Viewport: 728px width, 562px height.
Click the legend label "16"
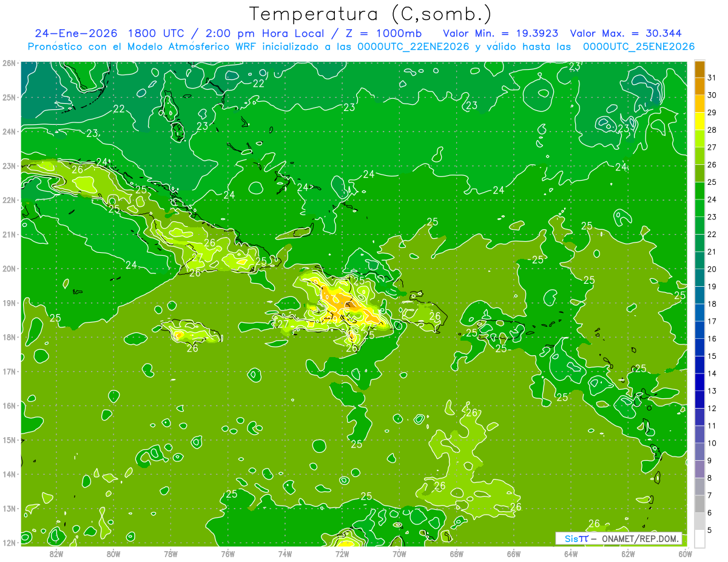(x=712, y=338)
